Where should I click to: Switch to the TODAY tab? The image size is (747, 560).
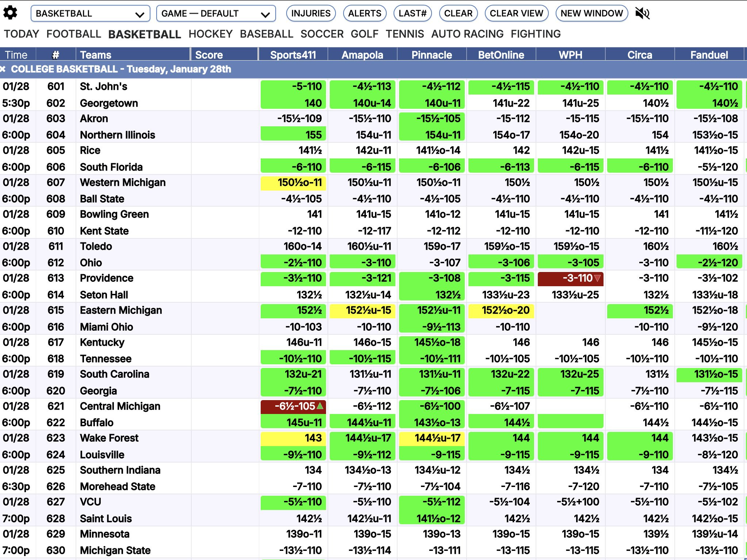pyautogui.click(x=21, y=34)
